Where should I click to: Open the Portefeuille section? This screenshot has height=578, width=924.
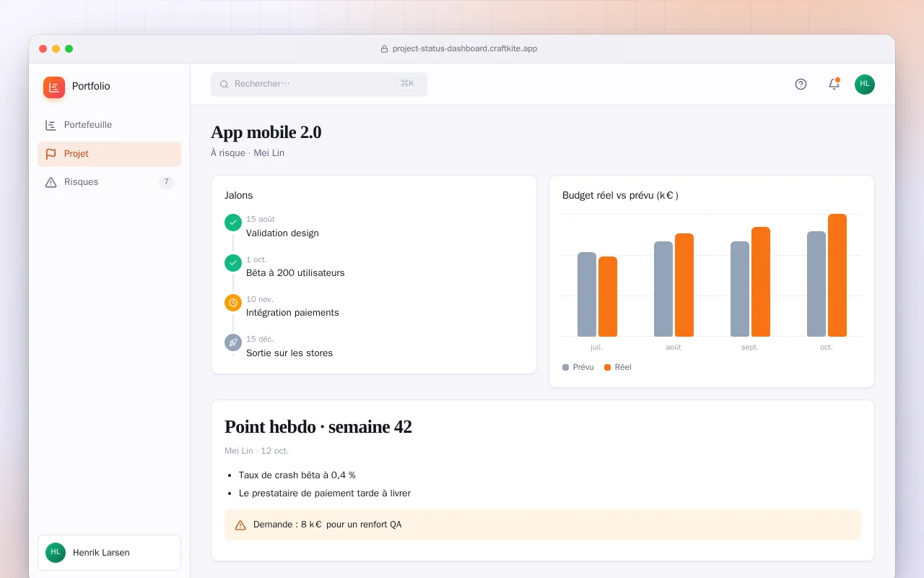109,125
